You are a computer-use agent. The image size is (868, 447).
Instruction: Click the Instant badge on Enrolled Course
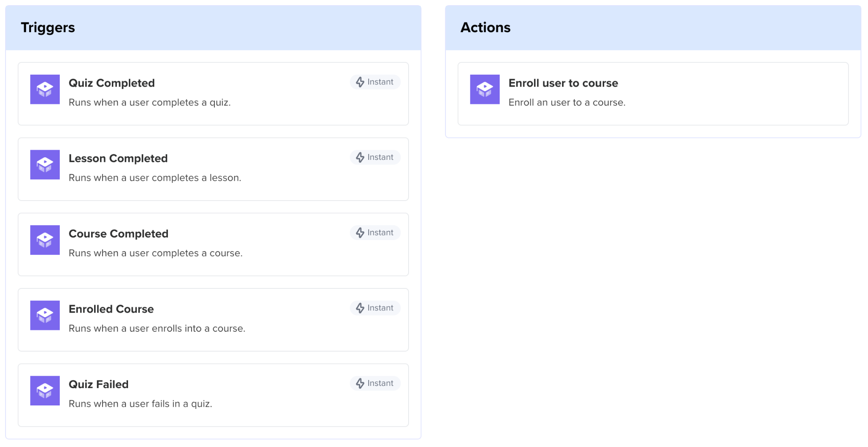point(375,308)
